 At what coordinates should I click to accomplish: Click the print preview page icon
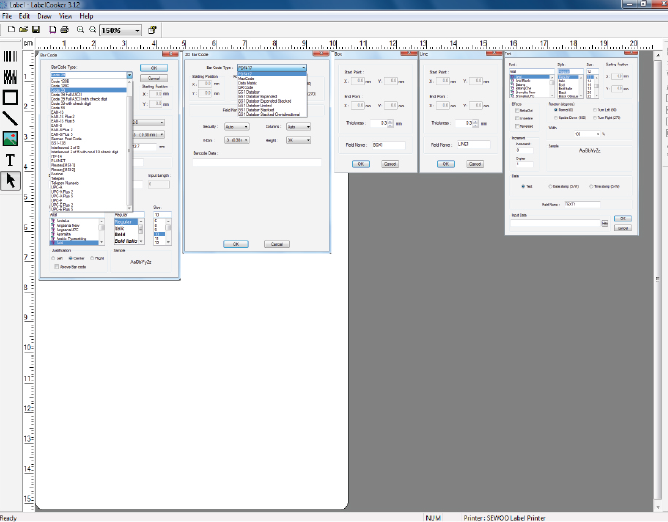click(x=52, y=30)
